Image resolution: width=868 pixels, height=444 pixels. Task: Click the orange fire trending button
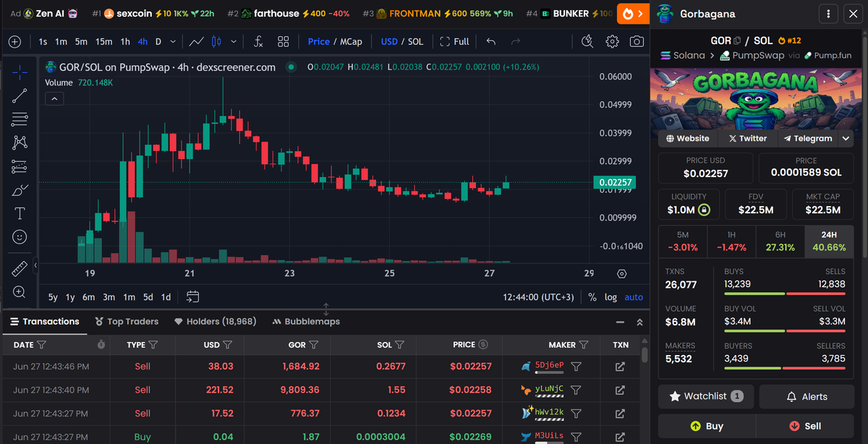633,14
